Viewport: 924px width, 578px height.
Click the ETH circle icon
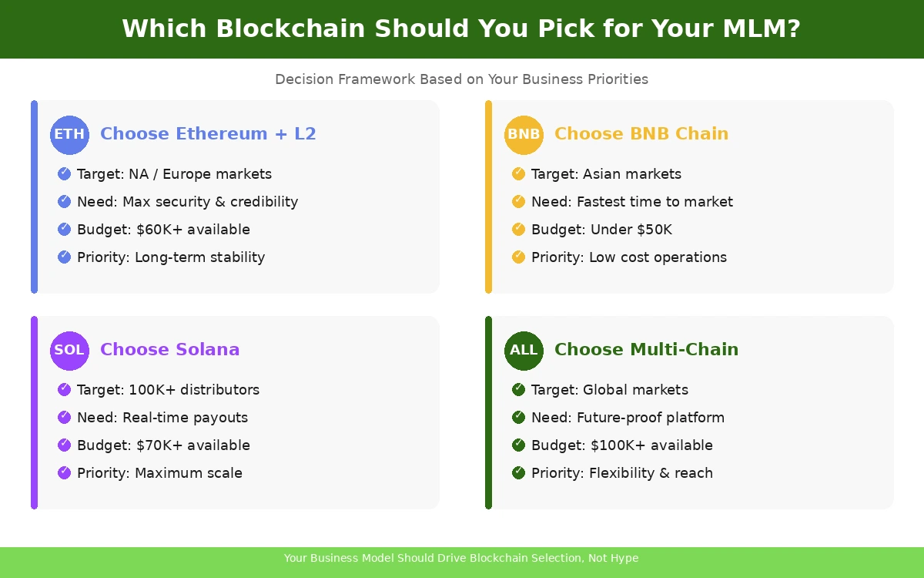(69, 135)
